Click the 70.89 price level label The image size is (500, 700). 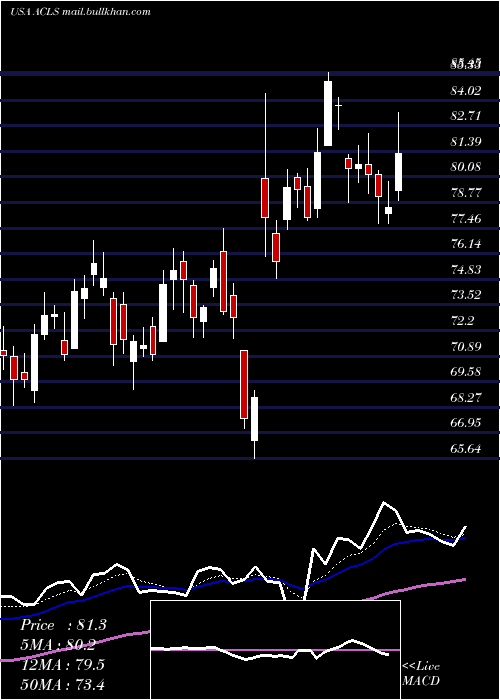[x=466, y=346]
